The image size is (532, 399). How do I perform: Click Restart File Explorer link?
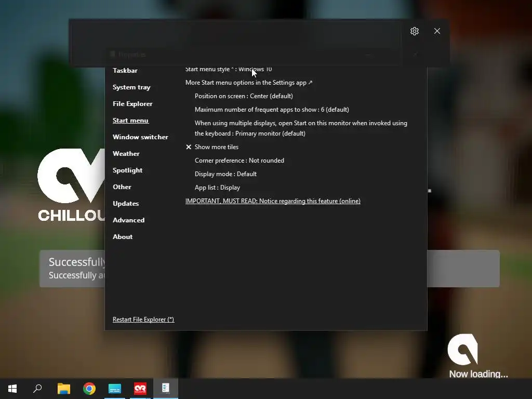pyautogui.click(x=143, y=320)
